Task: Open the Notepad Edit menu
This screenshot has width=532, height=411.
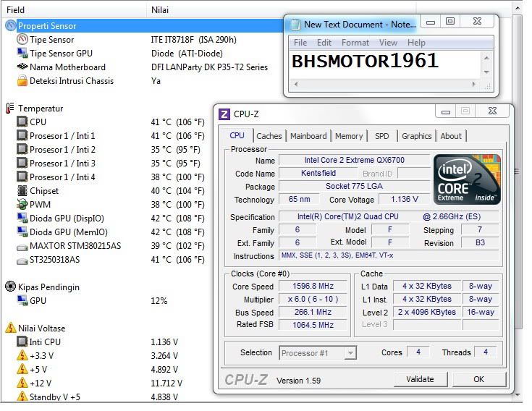Action: pyautogui.click(x=324, y=43)
